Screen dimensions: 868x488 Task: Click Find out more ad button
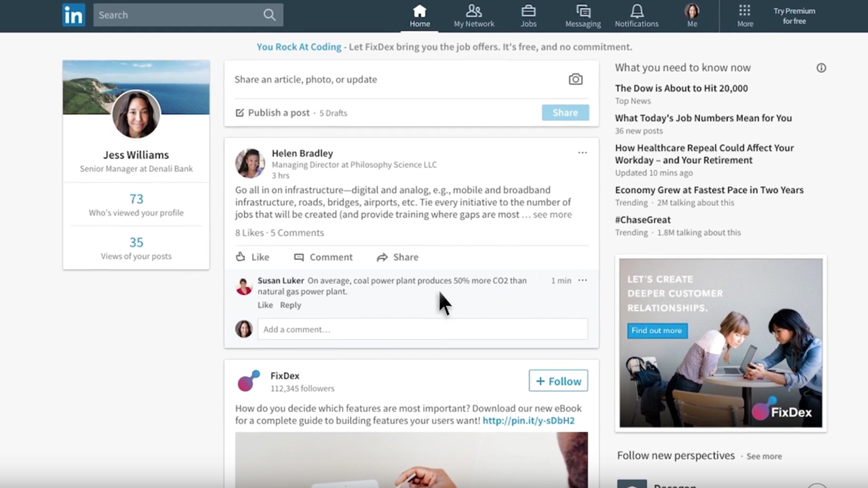pos(657,331)
